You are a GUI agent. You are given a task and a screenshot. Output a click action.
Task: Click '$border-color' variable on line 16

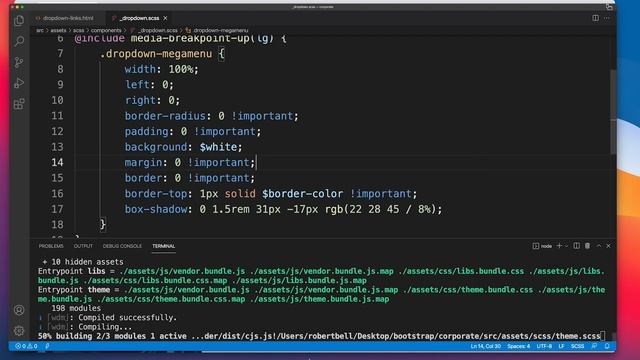click(x=302, y=193)
